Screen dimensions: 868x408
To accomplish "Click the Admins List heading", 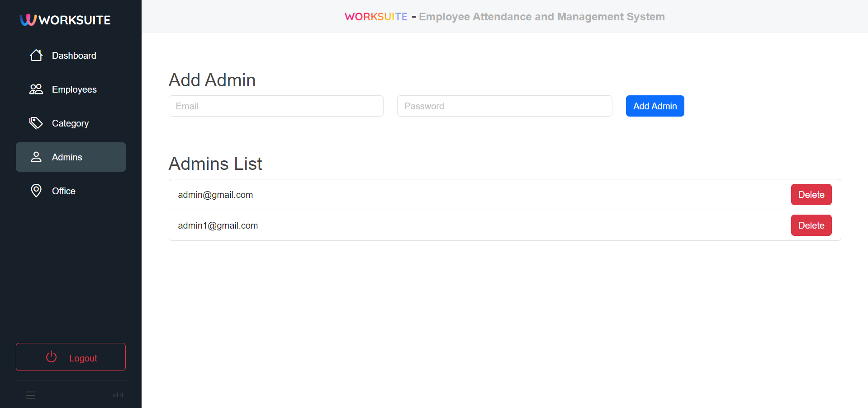I will tap(215, 164).
